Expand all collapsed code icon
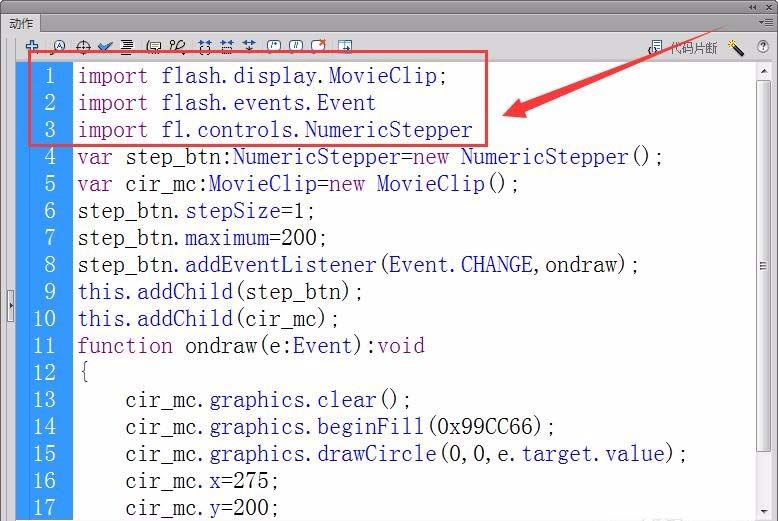Screen dimensions: 778x521 [249, 47]
